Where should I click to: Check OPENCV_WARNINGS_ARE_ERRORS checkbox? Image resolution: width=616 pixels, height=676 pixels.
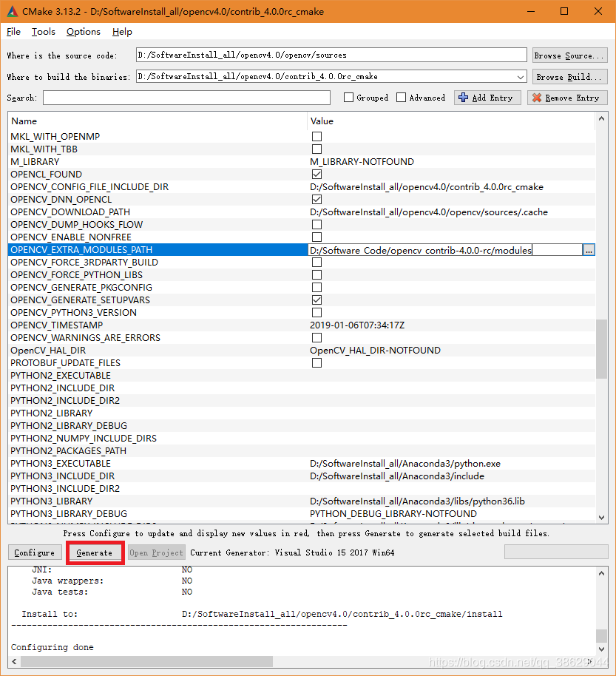click(x=317, y=337)
